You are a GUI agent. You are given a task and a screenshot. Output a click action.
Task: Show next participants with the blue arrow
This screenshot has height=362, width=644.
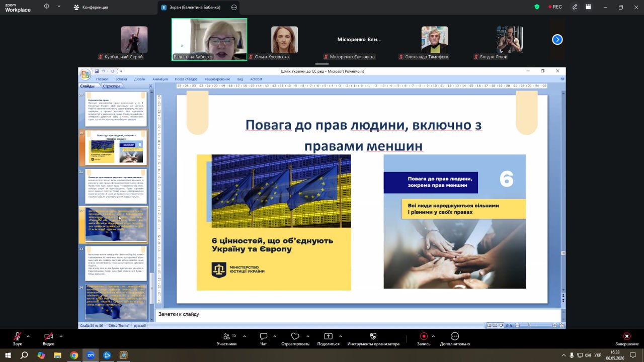(557, 39)
